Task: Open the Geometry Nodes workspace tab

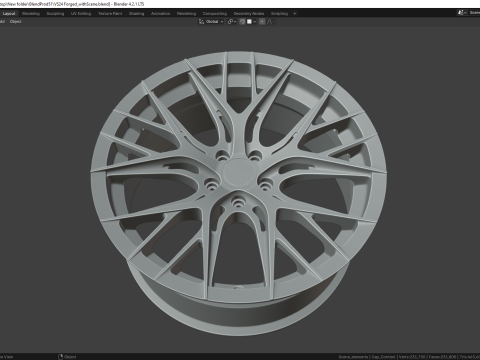Action: click(x=249, y=14)
